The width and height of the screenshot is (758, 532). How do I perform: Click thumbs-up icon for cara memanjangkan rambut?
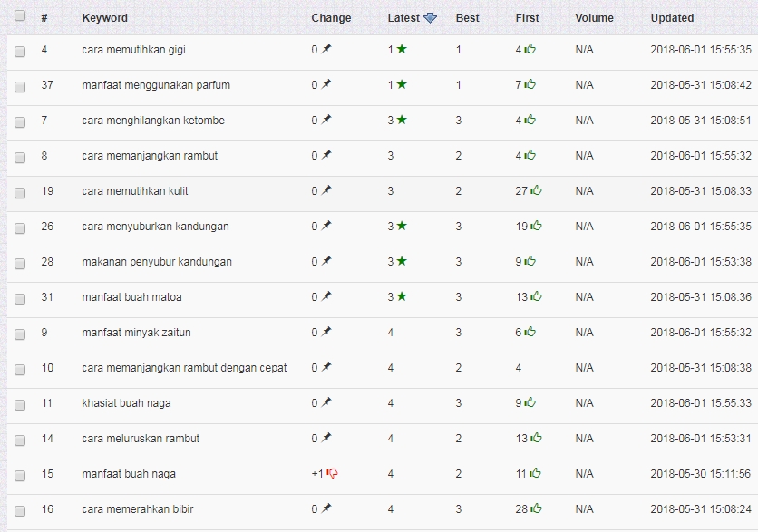tap(530, 155)
